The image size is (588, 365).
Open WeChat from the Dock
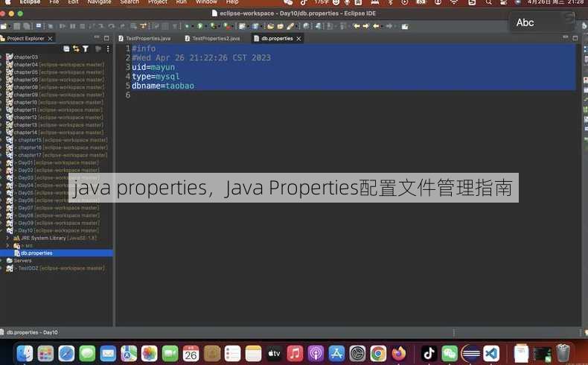450,353
